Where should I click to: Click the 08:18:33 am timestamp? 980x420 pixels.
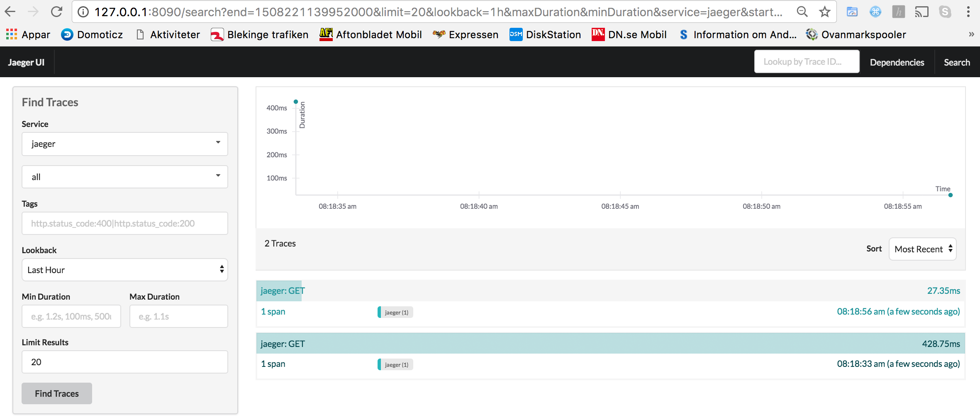(x=898, y=364)
